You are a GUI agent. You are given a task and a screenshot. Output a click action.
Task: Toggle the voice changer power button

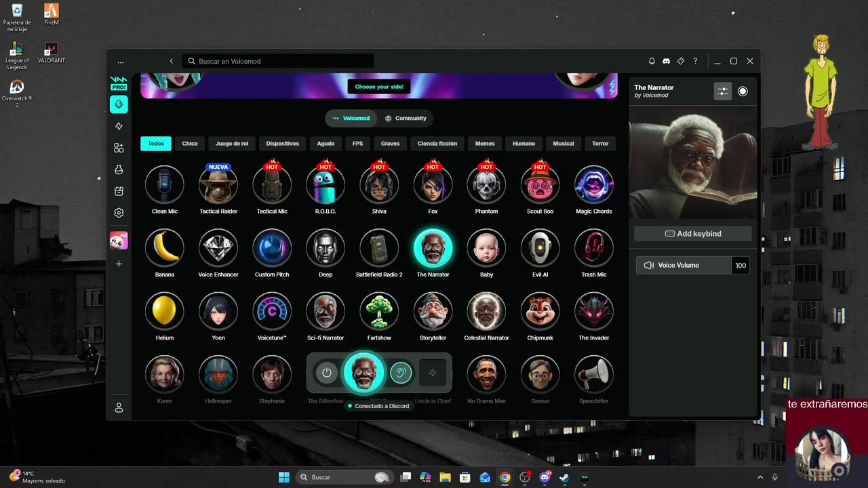[x=327, y=373]
